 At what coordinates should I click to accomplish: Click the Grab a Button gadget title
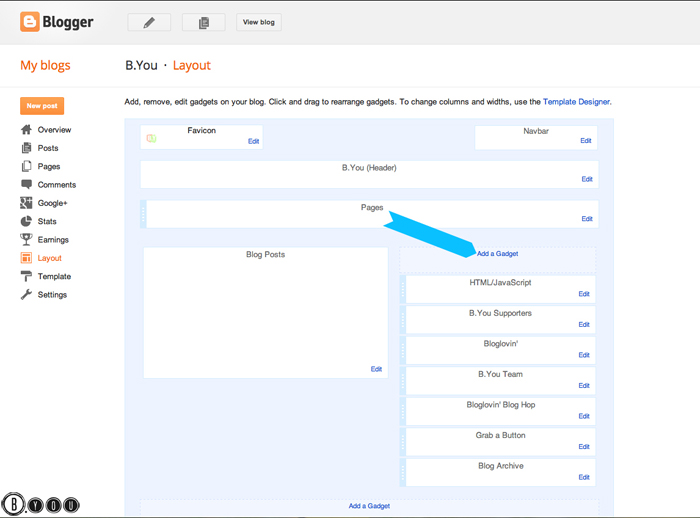(500, 435)
